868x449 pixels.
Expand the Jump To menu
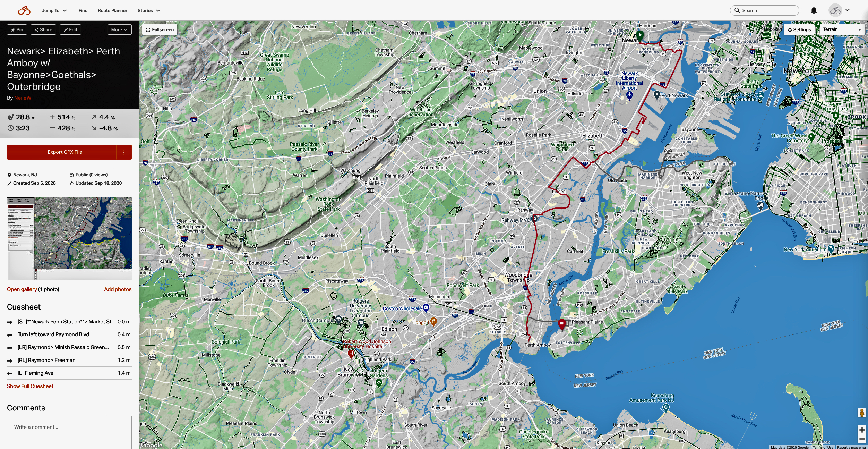(54, 10)
